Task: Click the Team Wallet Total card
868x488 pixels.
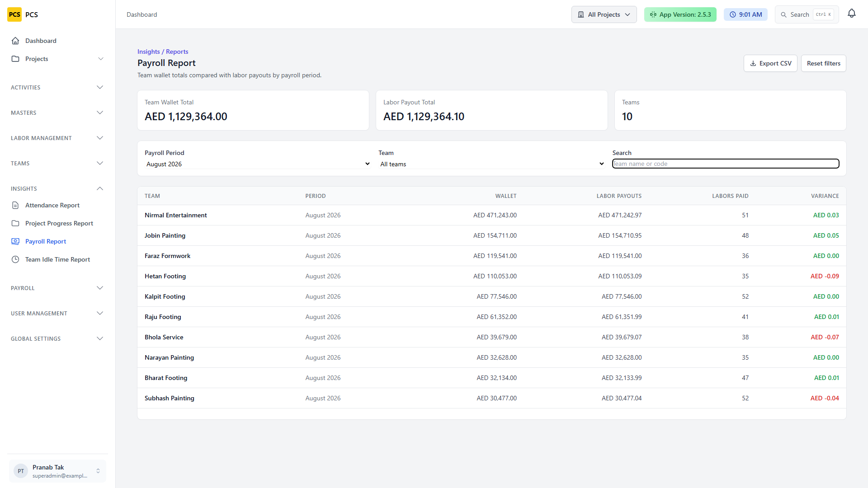Action: click(253, 110)
